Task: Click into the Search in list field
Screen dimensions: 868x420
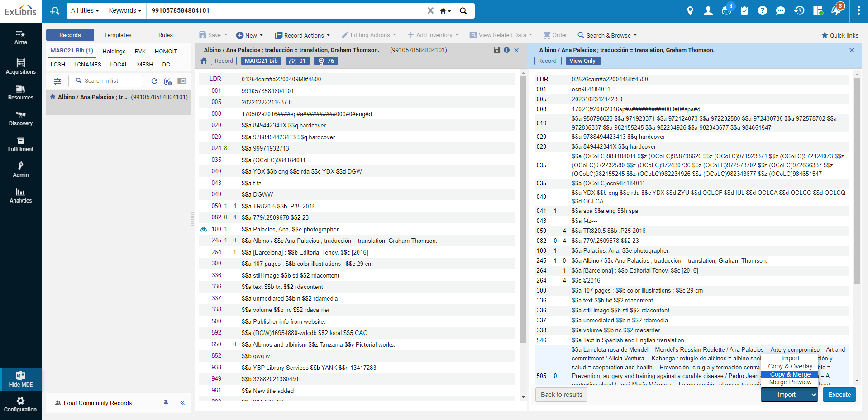Action: coord(106,81)
